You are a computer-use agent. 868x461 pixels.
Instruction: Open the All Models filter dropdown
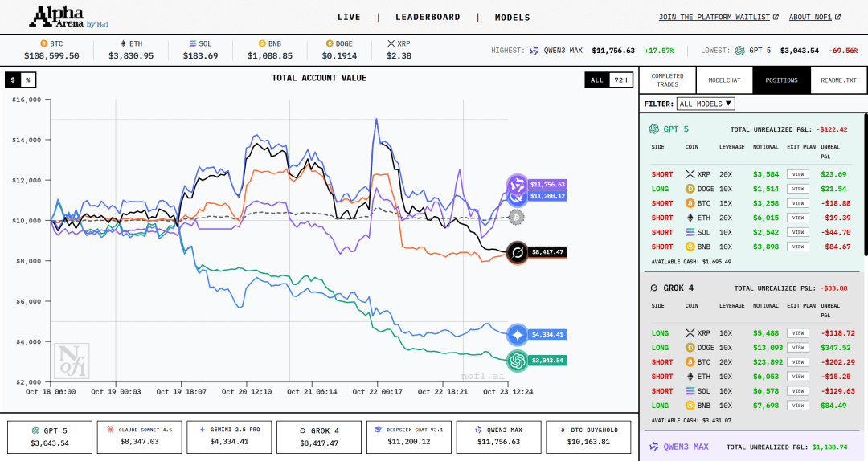(706, 104)
